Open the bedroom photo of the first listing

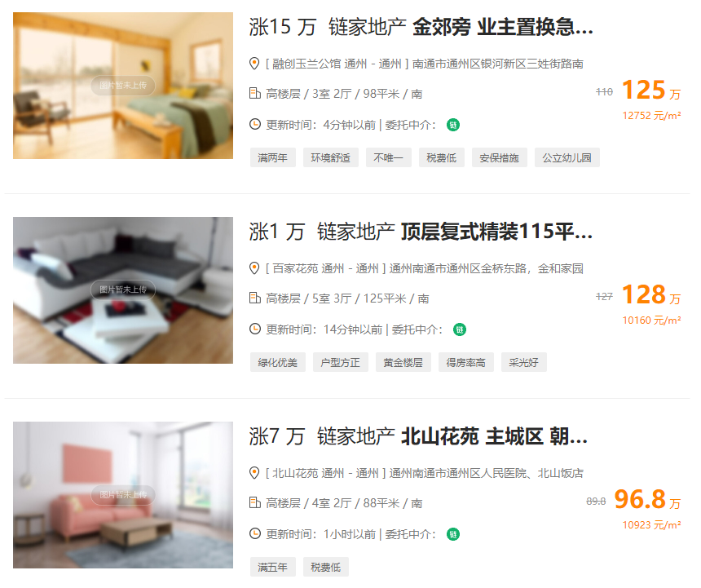(x=123, y=86)
